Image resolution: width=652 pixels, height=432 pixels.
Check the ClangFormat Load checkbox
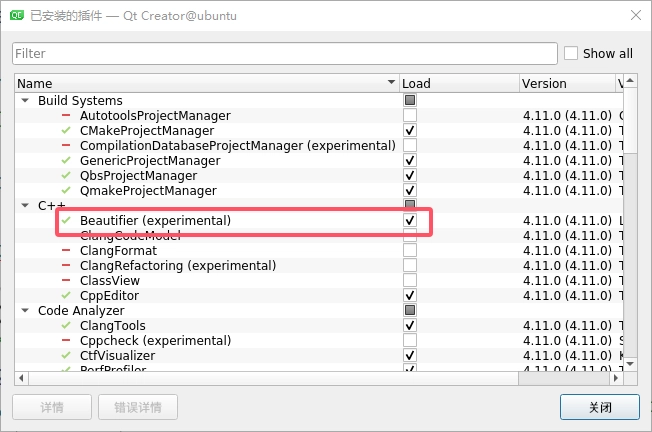(x=410, y=251)
